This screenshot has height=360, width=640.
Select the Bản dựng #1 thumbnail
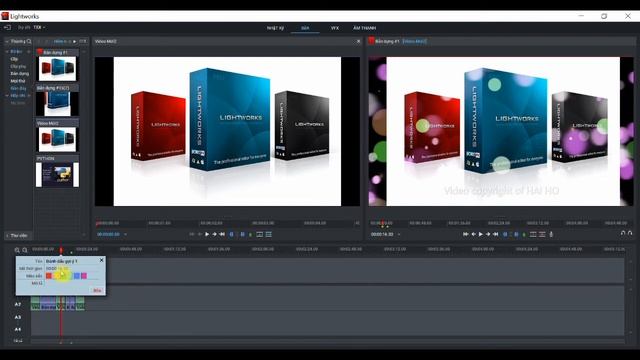pos(57,69)
